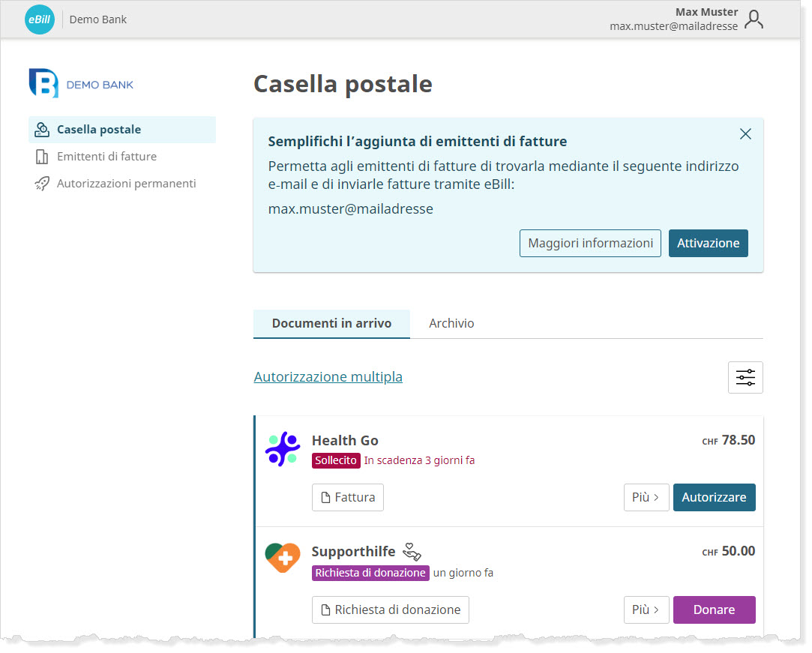
Task: Switch to the Archivio tab
Action: (x=451, y=323)
